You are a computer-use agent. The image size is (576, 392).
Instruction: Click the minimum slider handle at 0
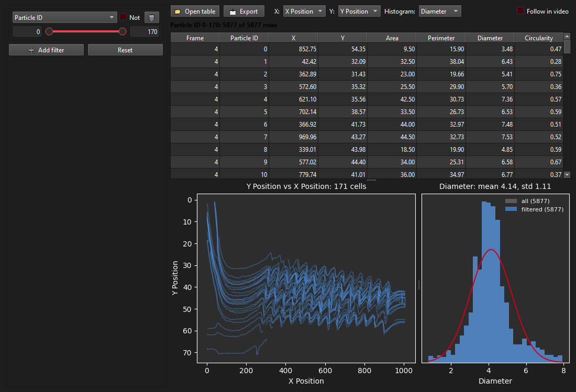coord(49,31)
